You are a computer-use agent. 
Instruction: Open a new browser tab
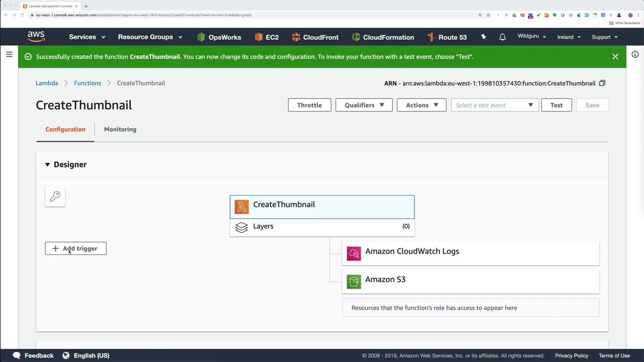click(x=86, y=6)
